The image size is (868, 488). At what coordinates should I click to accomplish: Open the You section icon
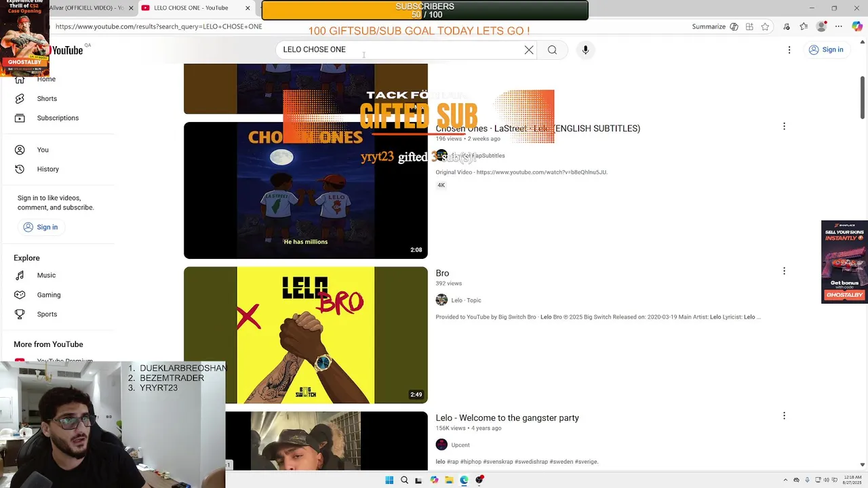20,150
